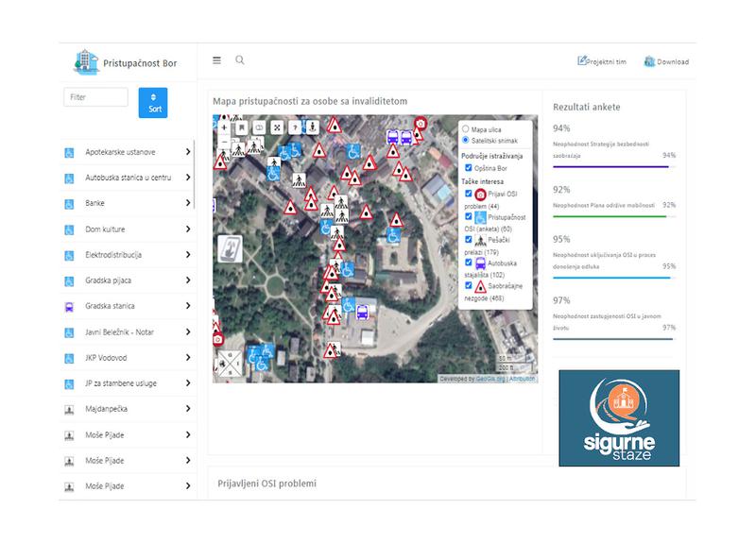Click the search magnifier icon
This screenshot has width=756, height=543.
(240, 60)
